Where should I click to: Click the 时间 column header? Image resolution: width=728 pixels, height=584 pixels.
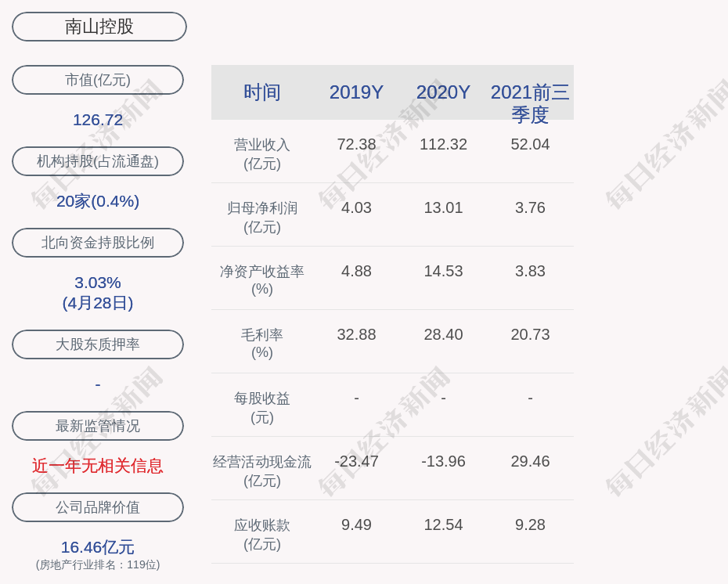click(x=262, y=92)
